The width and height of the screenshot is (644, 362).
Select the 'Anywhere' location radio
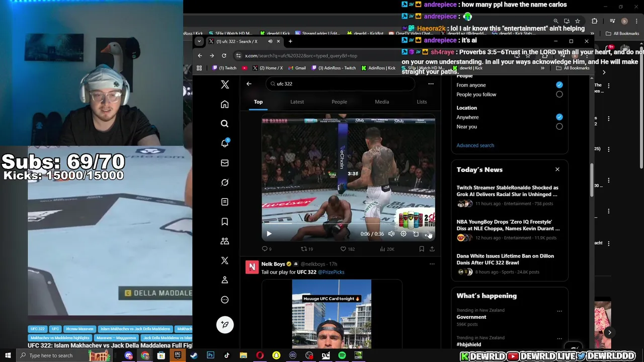click(x=559, y=117)
